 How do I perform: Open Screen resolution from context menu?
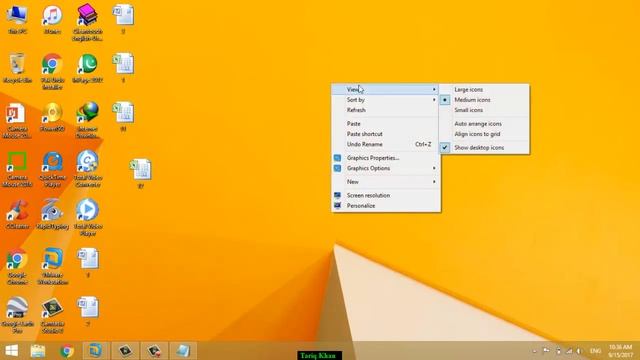click(386, 196)
